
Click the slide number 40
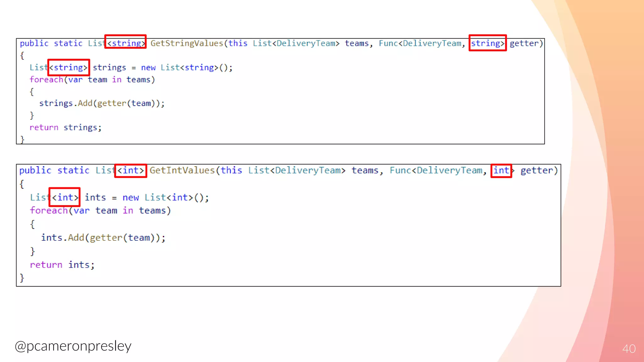point(629,348)
